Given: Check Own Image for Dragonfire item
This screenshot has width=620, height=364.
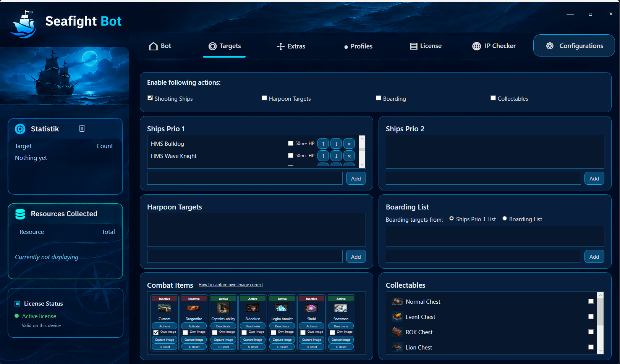Looking at the screenshot, I should point(185,332).
